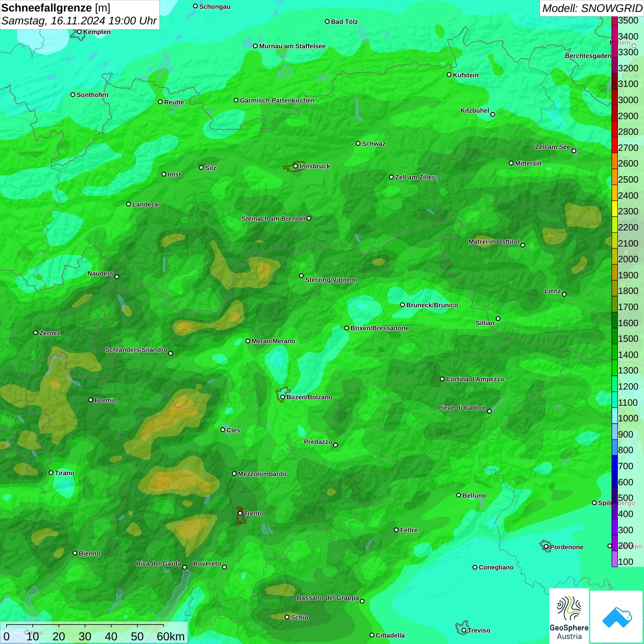Image resolution: width=644 pixels, height=644 pixels.
Task: Click the Conegliano label
Action: pos(496,567)
